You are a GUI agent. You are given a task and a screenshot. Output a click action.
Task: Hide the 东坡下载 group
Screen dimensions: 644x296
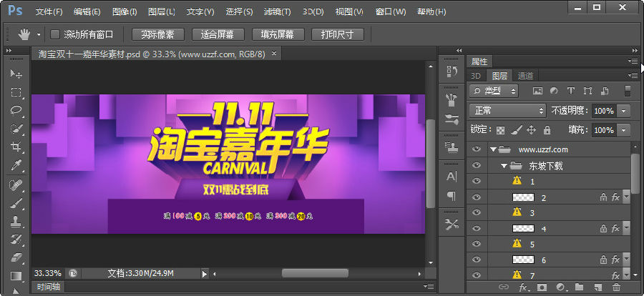point(477,165)
